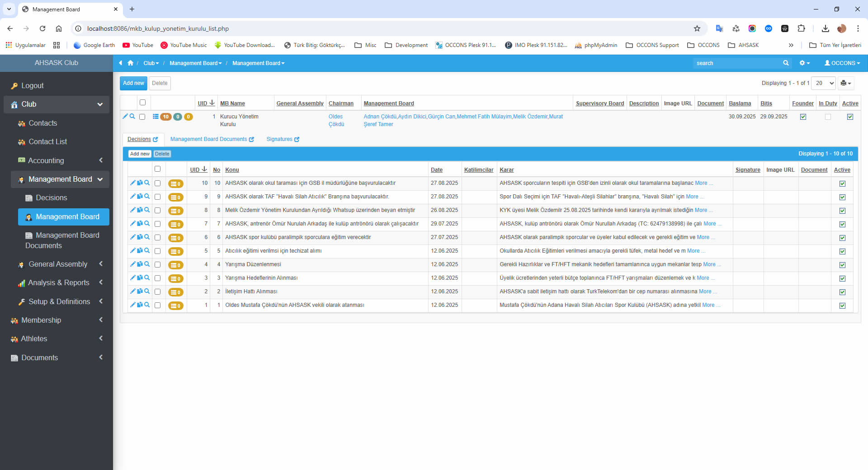Click the home icon in breadcrumb
Image resolution: width=868 pixels, height=470 pixels.
(130, 63)
